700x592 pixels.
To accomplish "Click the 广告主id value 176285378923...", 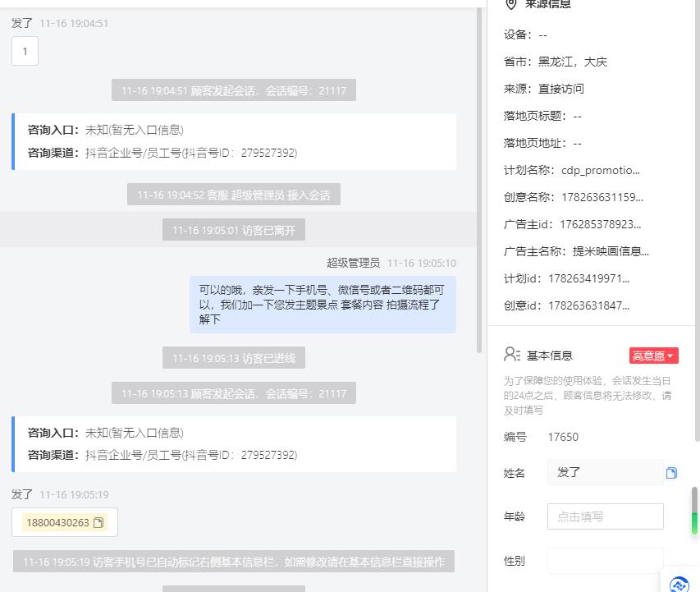I will pyautogui.click(x=601, y=224).
